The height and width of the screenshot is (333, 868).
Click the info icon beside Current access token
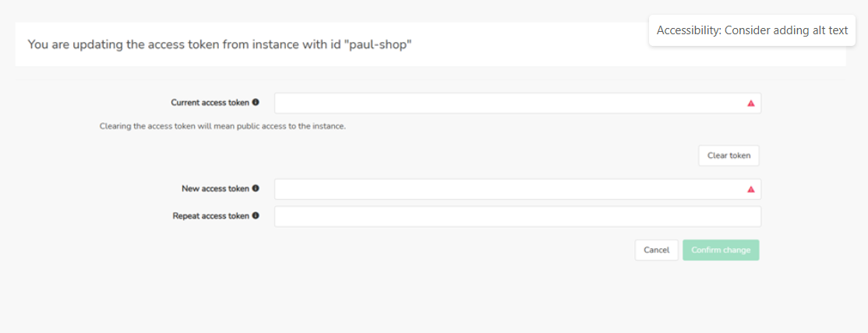tap(256, 103)
